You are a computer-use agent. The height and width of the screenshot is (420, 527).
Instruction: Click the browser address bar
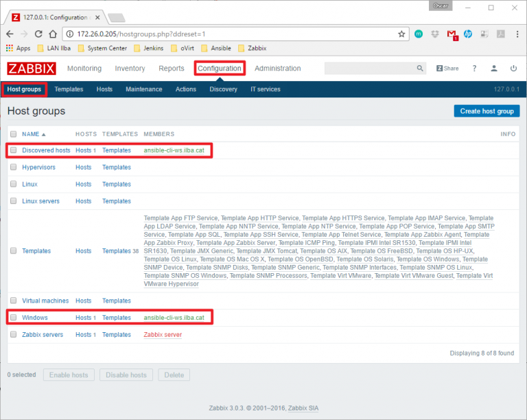point(235,34)
